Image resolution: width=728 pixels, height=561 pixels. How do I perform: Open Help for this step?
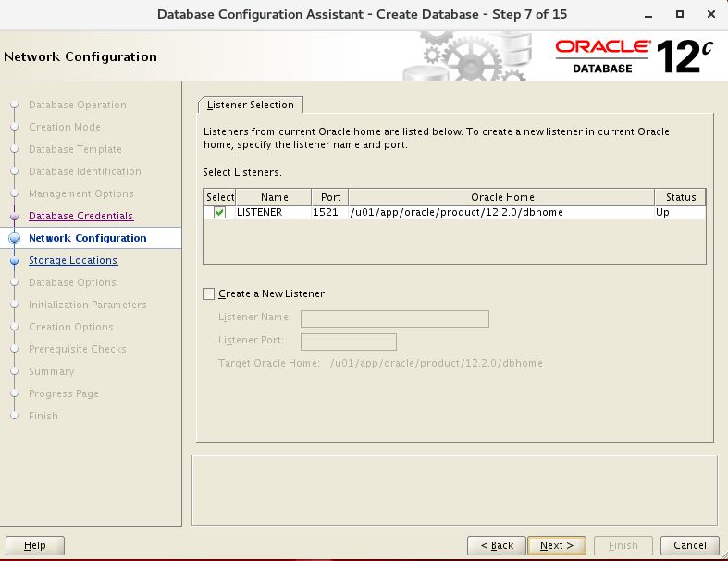tap(35, 545)
